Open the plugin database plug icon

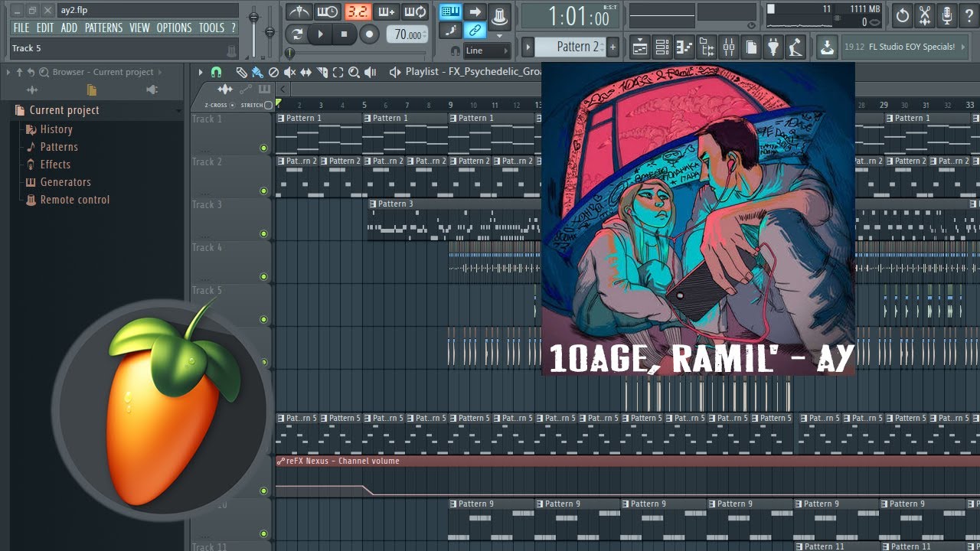[x=774, y=47]
